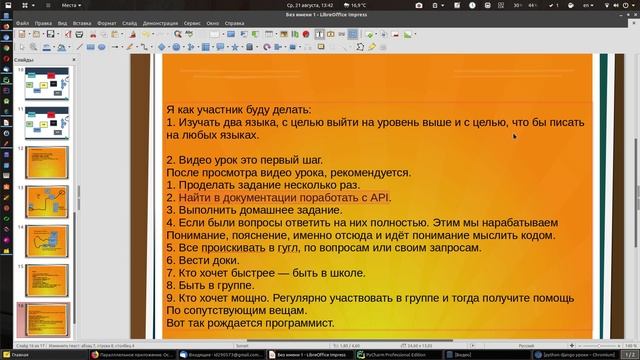The image size is (640, 360).
Task: Open the Демонстрация menu
Action: pyautogui.click(x=160, y=23)
